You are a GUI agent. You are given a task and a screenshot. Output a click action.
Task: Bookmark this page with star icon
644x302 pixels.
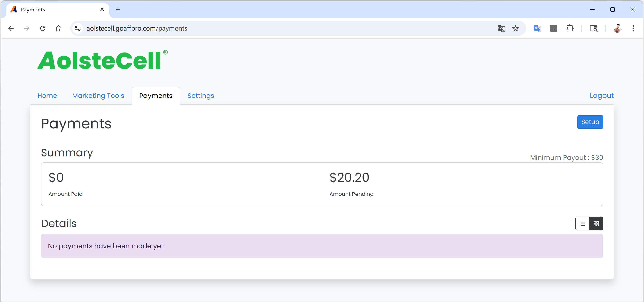coord(516,29)
